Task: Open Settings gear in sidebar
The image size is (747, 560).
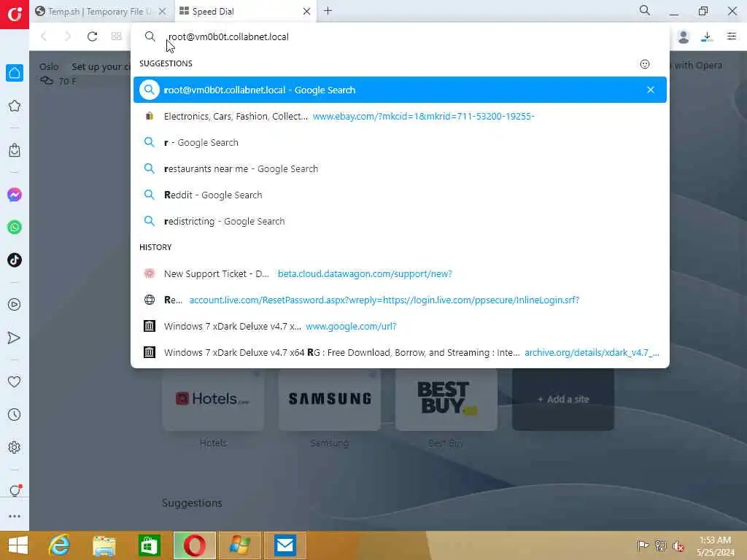Action: click(15, 447)
